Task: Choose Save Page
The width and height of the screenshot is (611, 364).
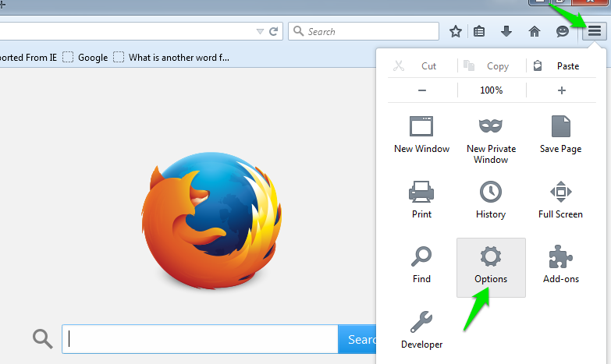Action: pos(561,135)
